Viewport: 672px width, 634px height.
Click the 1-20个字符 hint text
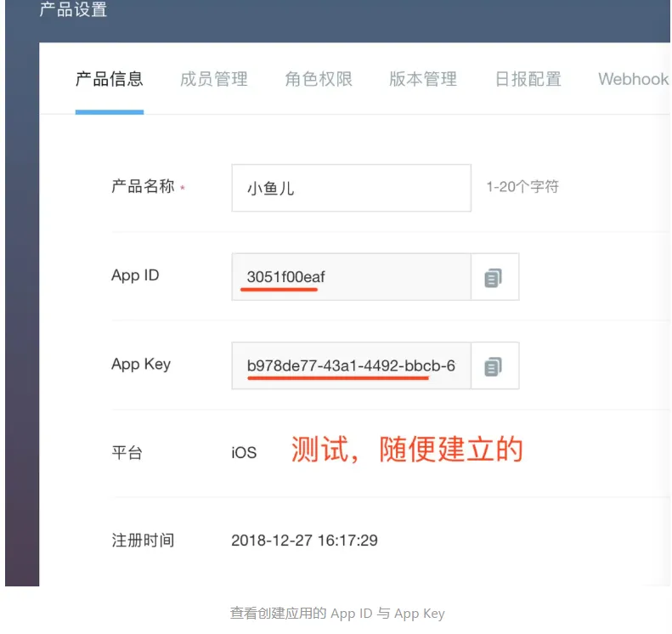(522, 187)
